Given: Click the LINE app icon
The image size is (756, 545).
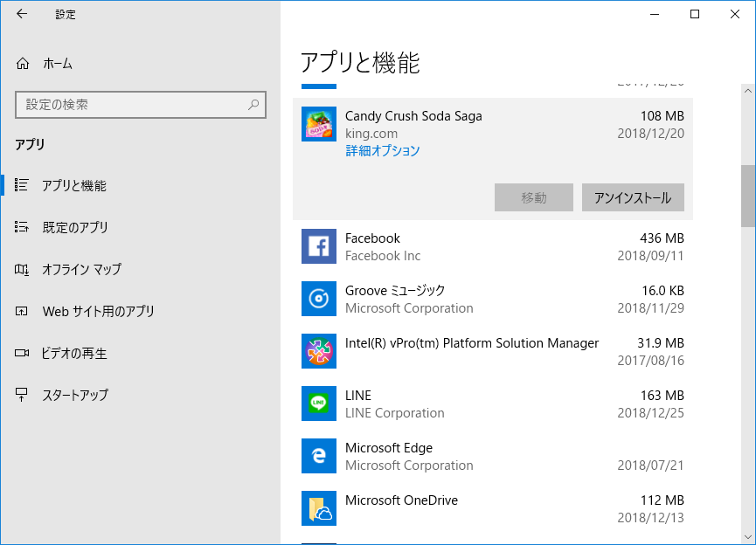Looking at the screenshot, I should point(319,404).
